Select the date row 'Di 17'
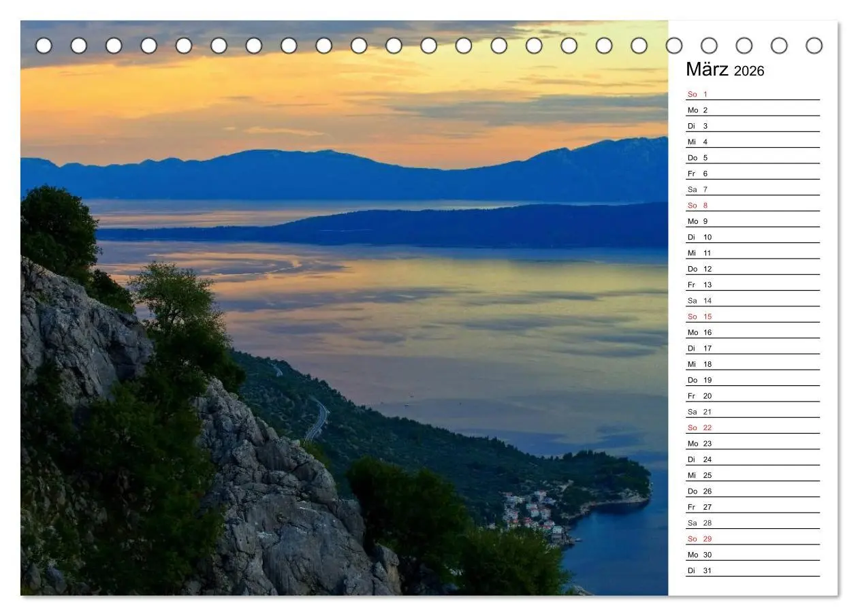The image size is (858, 616). pyautogui.click(x=752, y=348)
